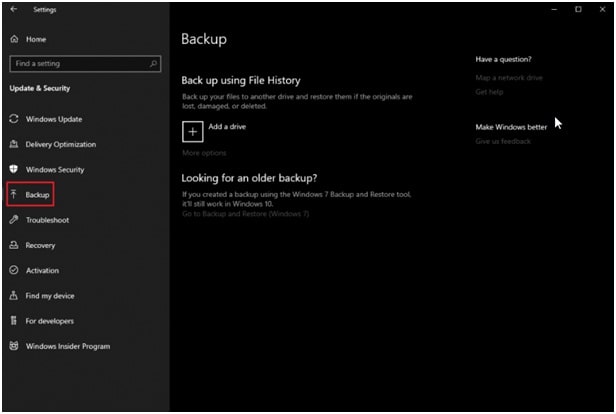Return to Settings Home

click(x=36, y=39)
